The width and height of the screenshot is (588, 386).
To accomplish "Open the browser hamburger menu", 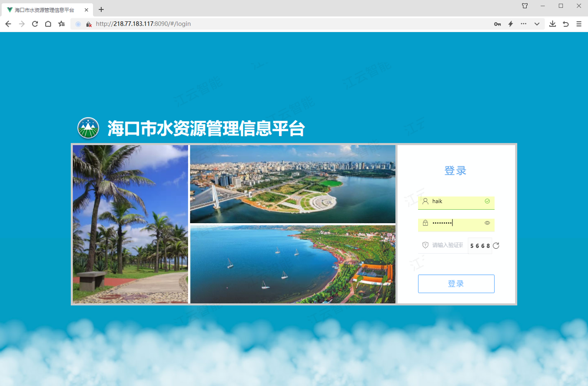I will [579, 24].
